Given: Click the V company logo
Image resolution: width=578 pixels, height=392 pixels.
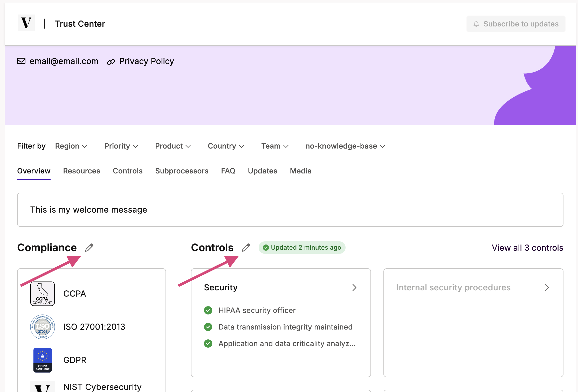Looking at the screenshot, I should [x=26, y=23].
